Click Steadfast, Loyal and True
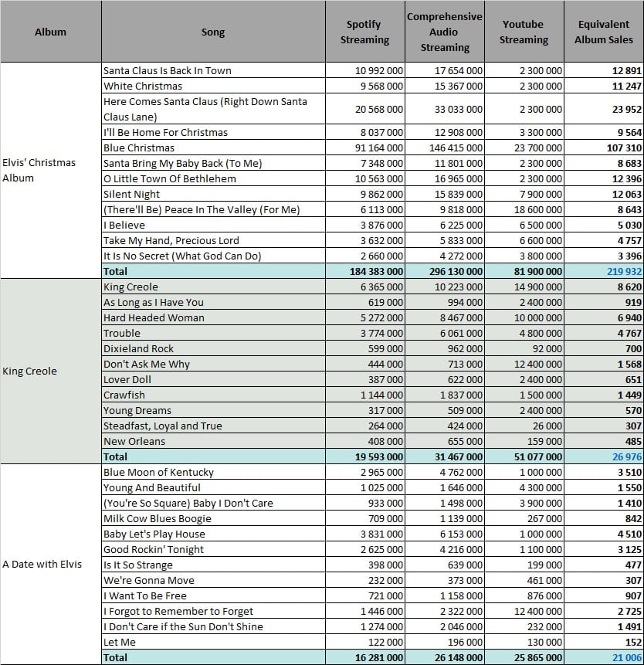The height and width of the screenshot is (665, 644). 213,426
